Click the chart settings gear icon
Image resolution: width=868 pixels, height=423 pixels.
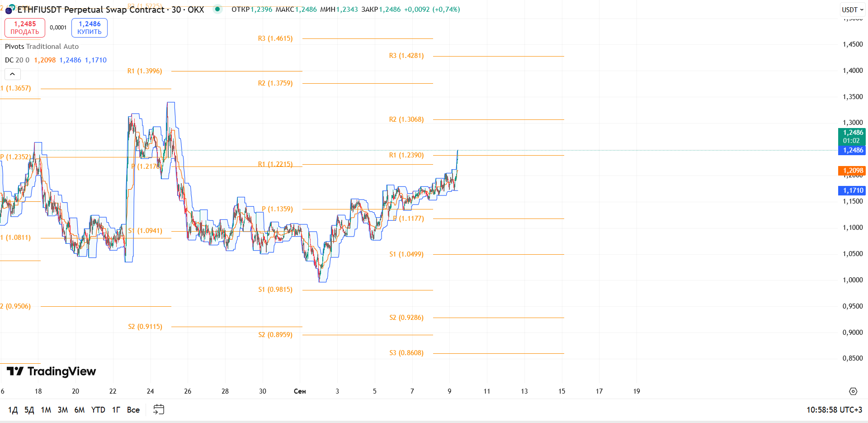[853, 391]
